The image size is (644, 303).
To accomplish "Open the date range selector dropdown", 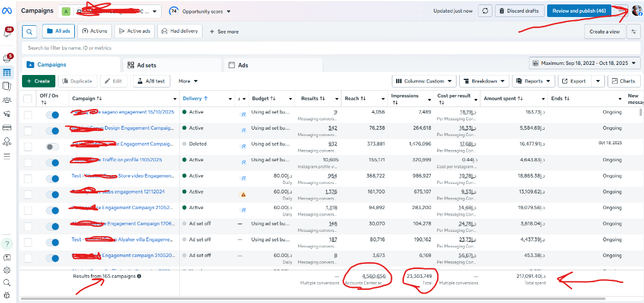I will tap(585, 63).
